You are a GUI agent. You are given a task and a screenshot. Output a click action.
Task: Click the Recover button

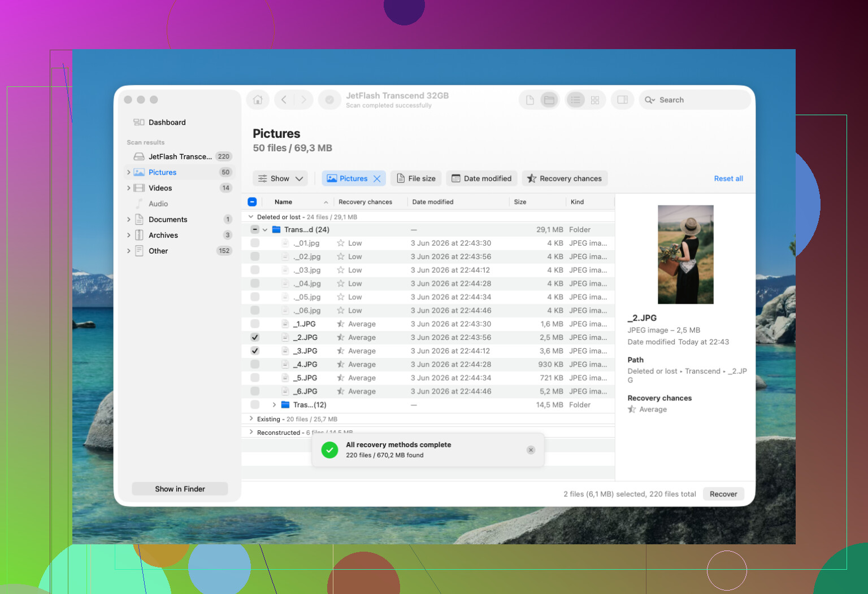(x=723, y=494)
